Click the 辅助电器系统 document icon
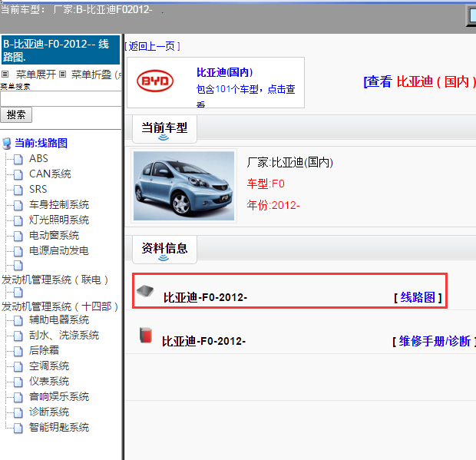 click(18, 320)
